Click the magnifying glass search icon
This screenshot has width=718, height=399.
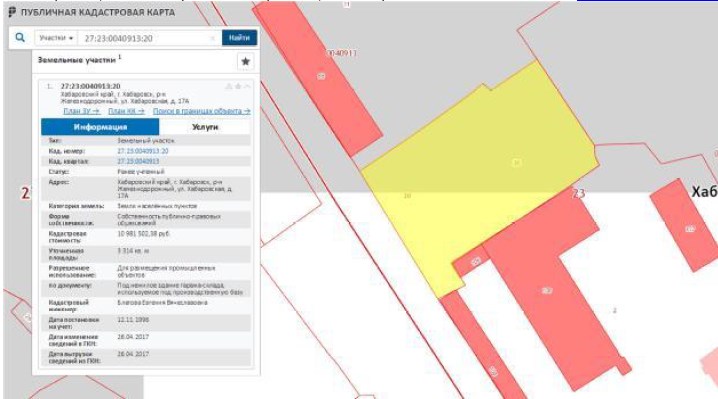click(20, 38)
